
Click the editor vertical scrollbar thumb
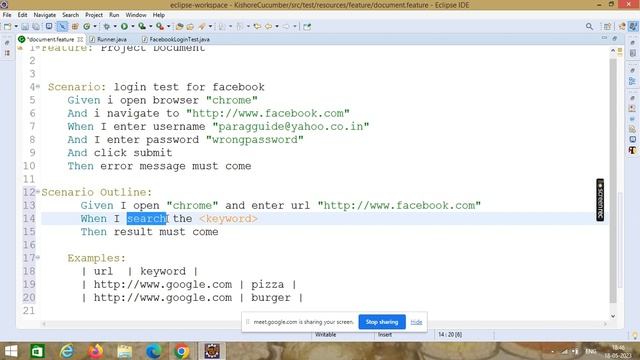(x=613, y=180)
